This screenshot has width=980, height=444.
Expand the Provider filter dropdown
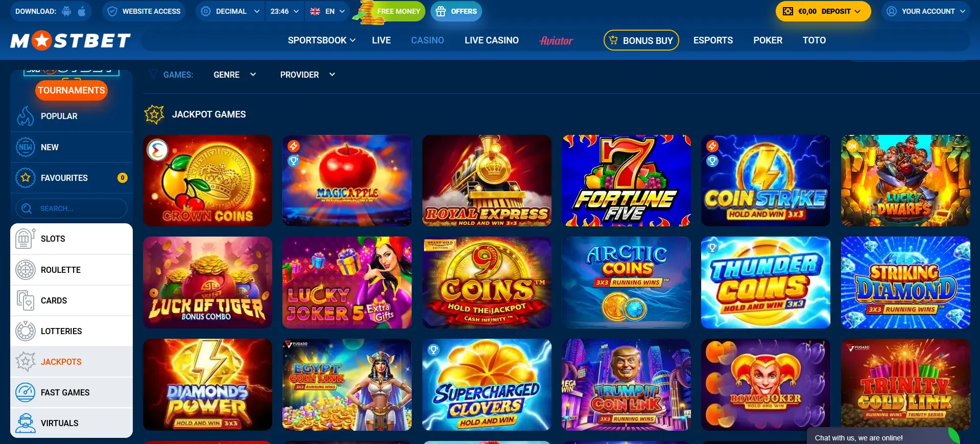tap(307, 75)
